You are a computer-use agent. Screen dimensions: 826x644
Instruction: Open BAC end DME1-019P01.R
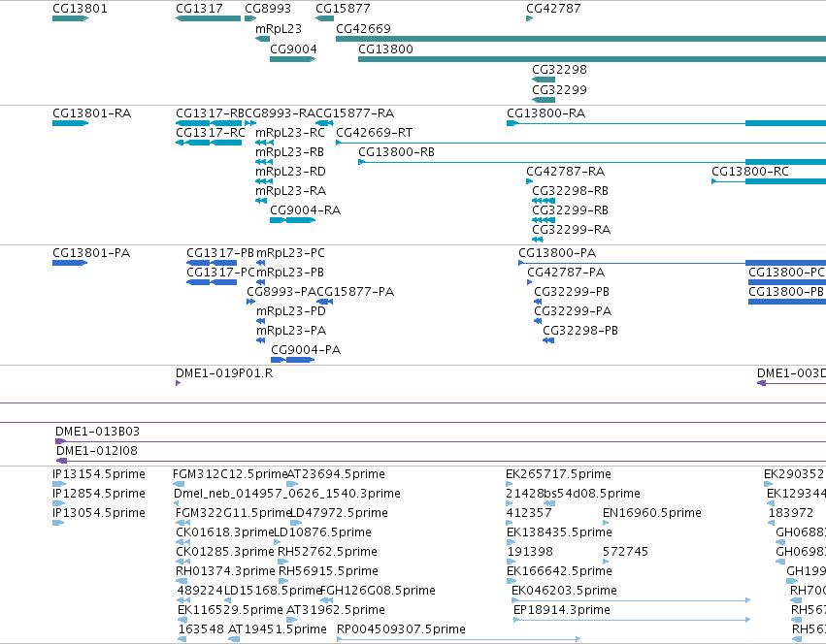(x=224, y=373)
